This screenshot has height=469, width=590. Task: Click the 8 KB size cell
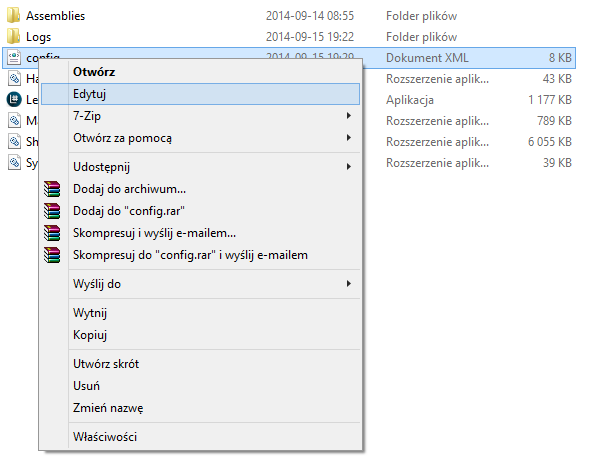[x=560, y=58]
